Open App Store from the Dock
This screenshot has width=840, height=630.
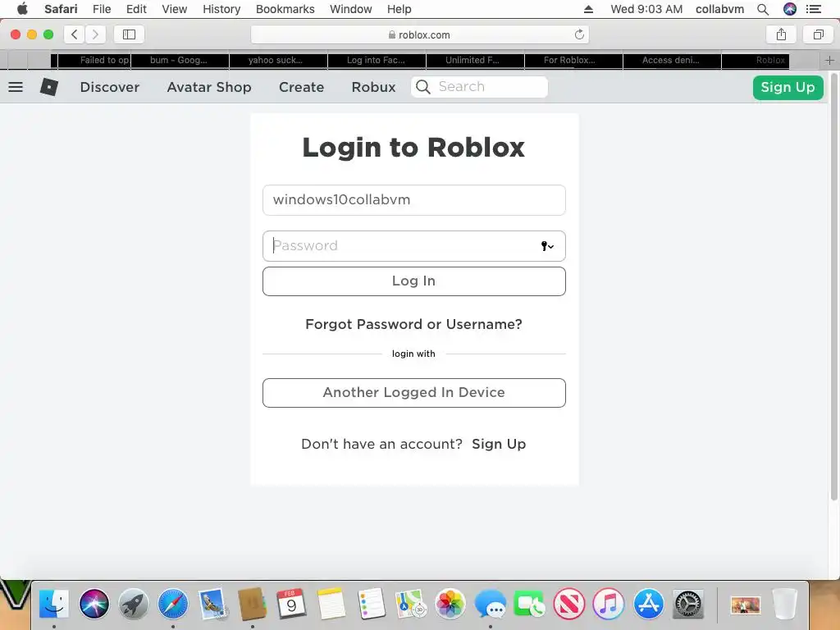[648, 604]
